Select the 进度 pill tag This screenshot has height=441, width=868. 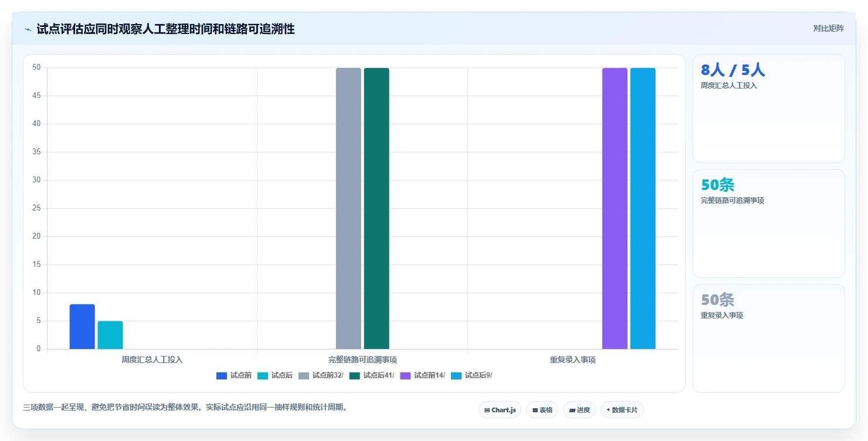click(x=579, y=410)
